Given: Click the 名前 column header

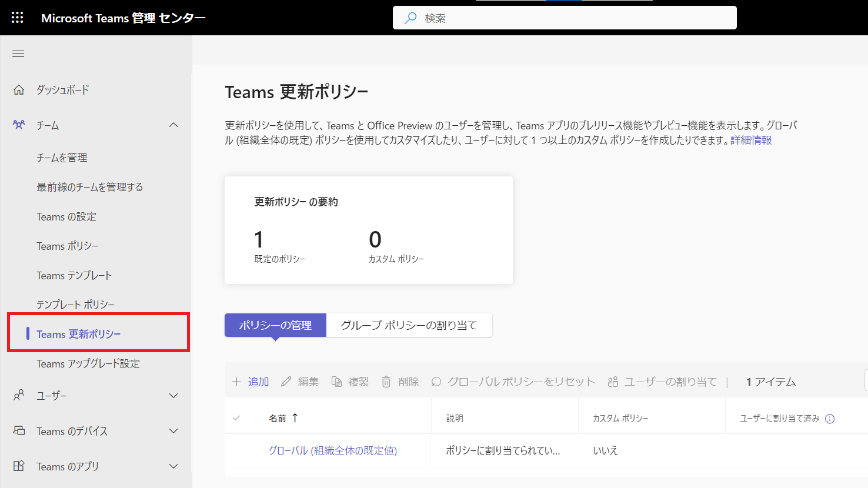Looking at the screenshot, I should tap(278, 419).
